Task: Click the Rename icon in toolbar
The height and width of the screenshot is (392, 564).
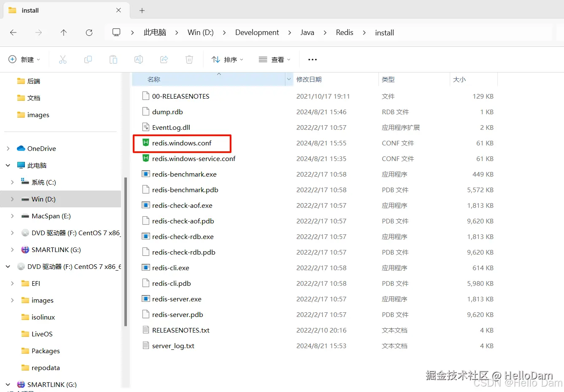Action: 139,59
